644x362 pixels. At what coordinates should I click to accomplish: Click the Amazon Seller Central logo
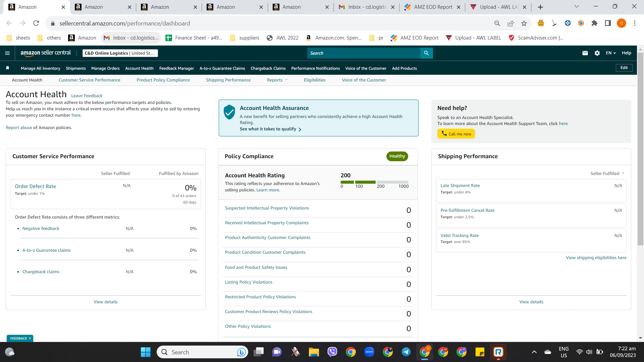(x=46, y=53)
